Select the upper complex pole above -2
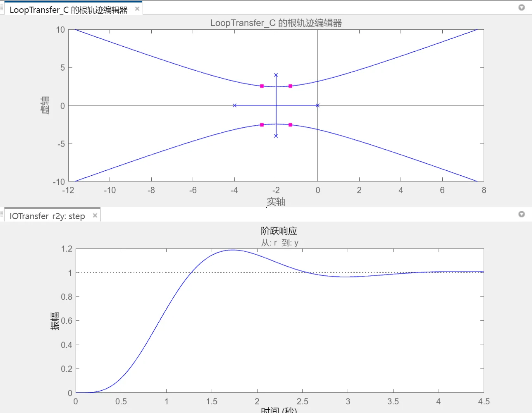Image resolution: width=532 pixels, height=413 pixels. [276, 75]
